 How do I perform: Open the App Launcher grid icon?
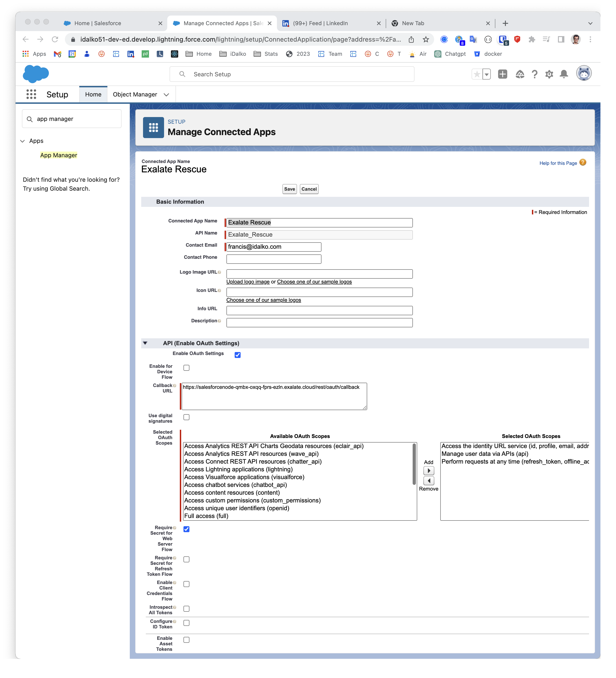31,94
